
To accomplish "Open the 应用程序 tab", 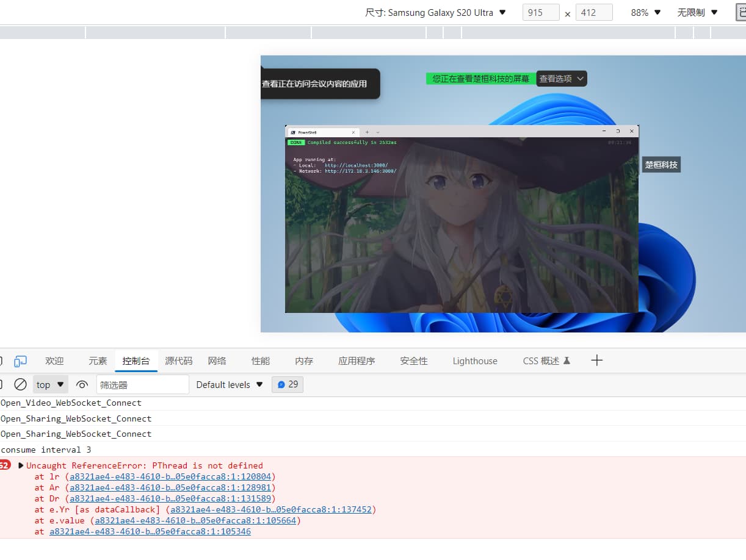I will click(x=357, y=361).
